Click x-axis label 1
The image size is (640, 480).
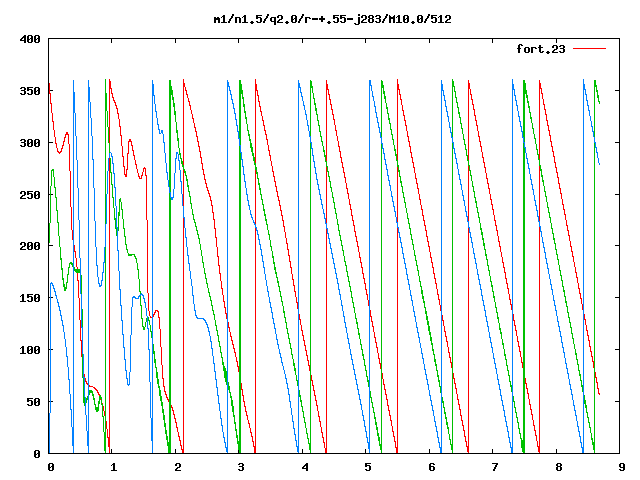113,467
